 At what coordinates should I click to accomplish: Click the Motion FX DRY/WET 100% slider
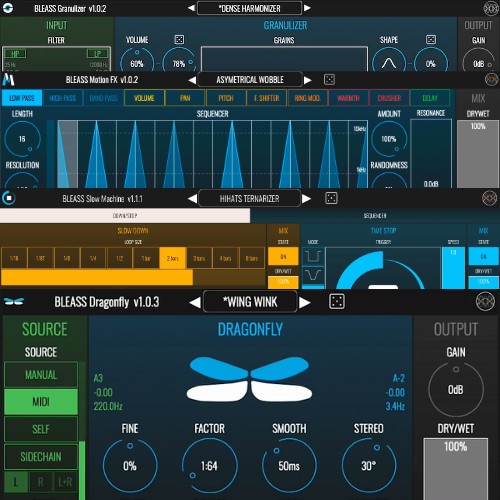tap(478, 154)
